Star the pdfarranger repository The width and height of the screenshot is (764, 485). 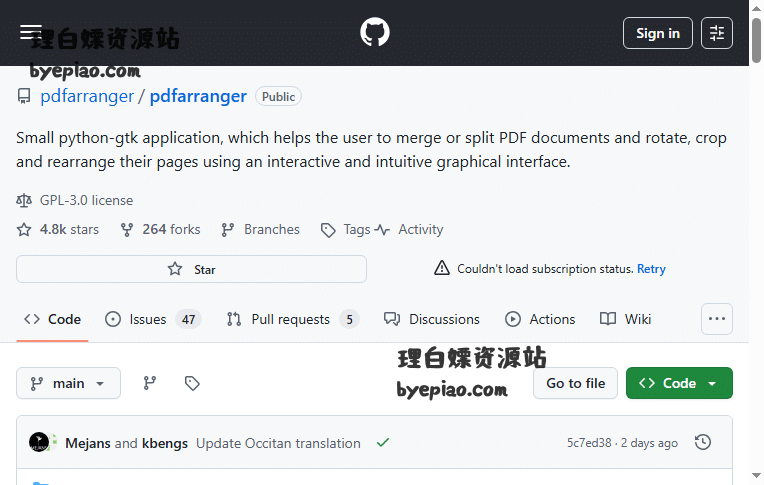point(191,269)
